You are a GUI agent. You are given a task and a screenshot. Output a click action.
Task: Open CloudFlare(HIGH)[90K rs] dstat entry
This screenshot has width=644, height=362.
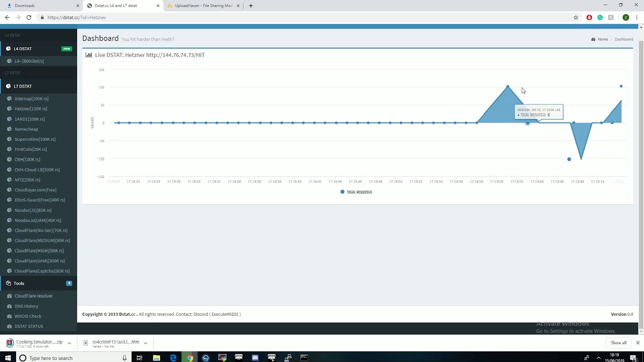(39, 251)
